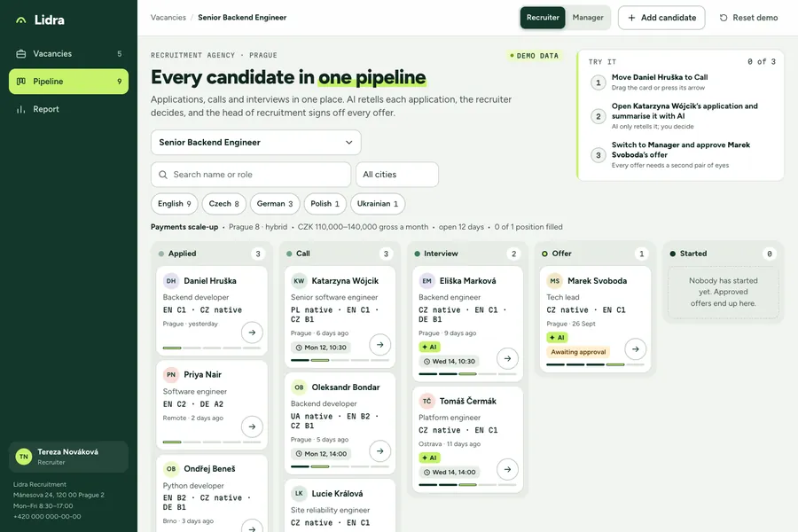Toggle the Czech language filter chip
Image resolution: width=798 pixels, height=532 pixels.
point(224,204)
